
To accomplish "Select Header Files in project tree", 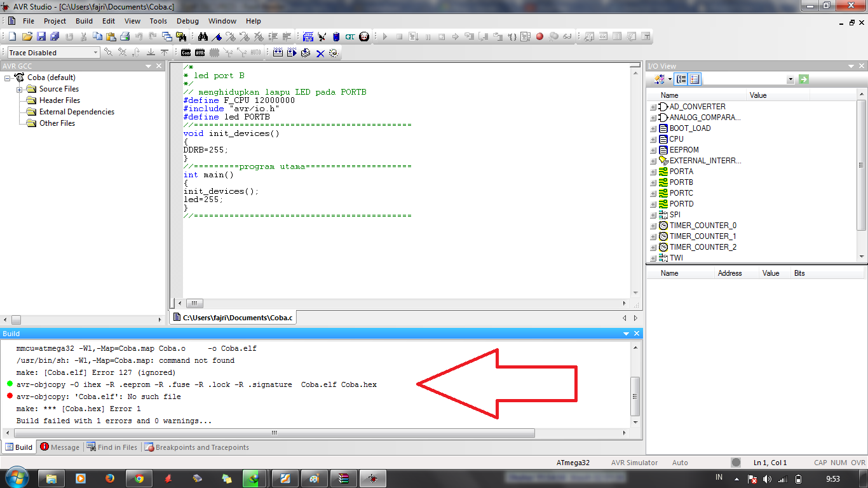I will 60,100.
